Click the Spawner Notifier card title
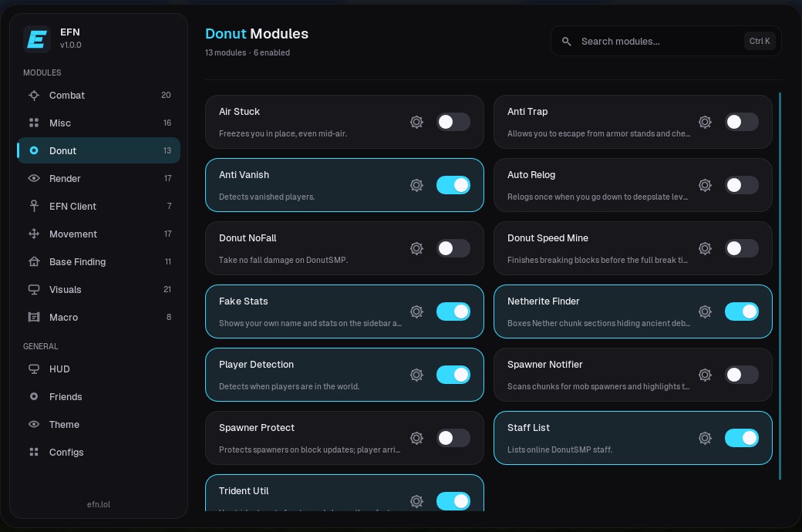 (544, 364)
